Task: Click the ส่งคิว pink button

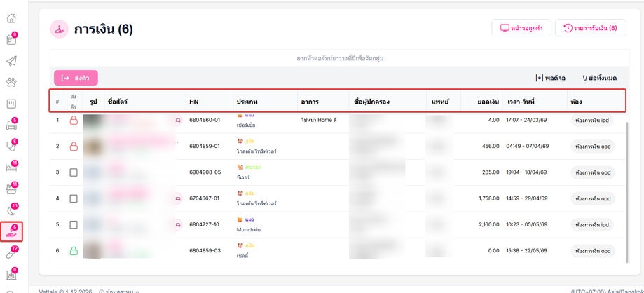Action: [x=76, y=78]
